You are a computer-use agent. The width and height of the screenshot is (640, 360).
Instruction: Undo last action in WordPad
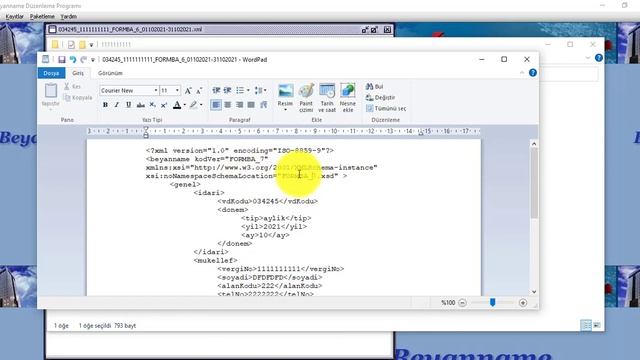(x=73, y=60)
